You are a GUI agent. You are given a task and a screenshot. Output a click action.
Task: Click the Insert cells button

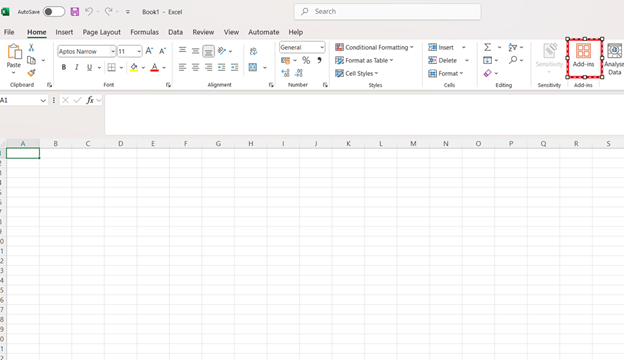(441, 47)
